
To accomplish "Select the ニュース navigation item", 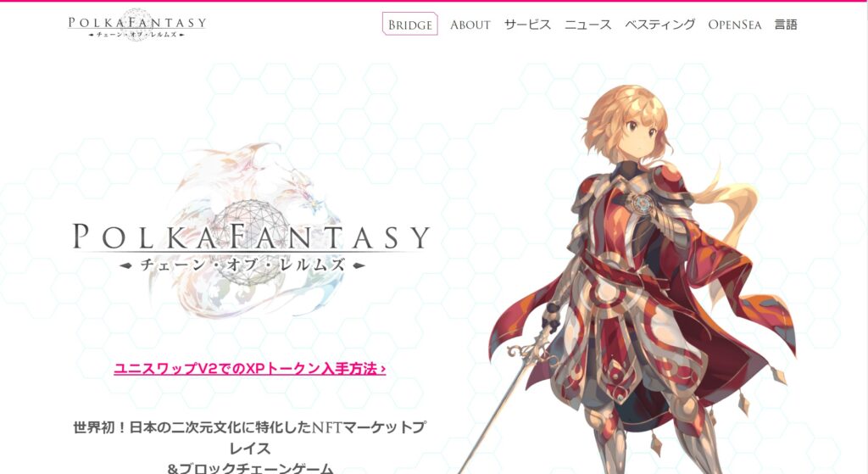I will pyautogui.click(x=588, y=25).
